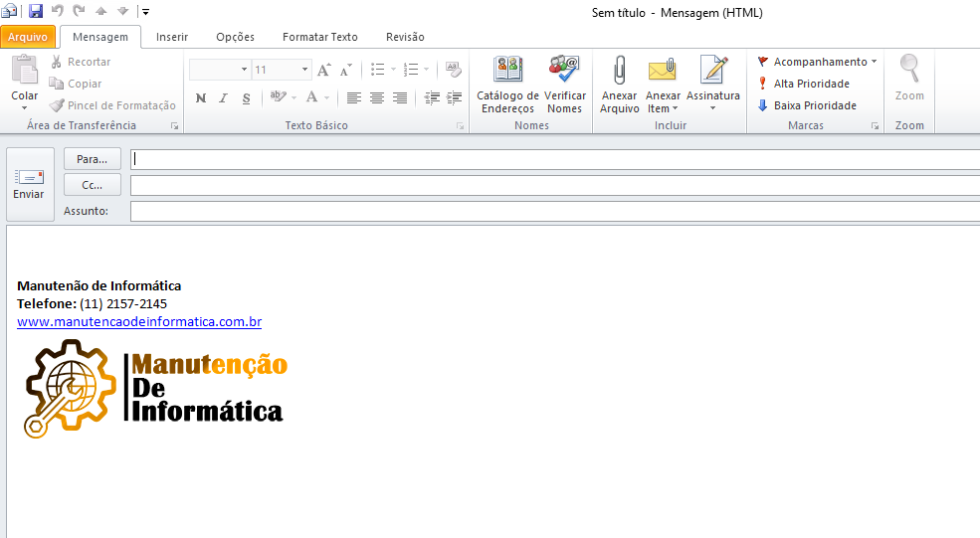The image size is (980, 538).
Task: Open the www.manutencaodeinformatica.com.br link
Action: point(139,322)
